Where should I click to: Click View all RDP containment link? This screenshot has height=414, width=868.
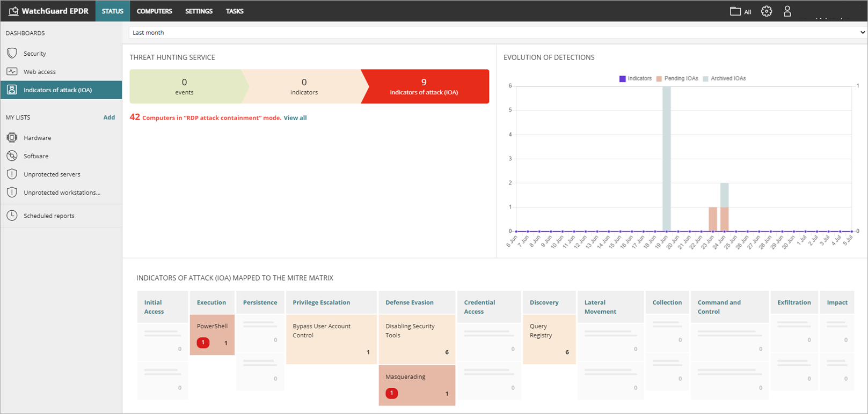295,118
